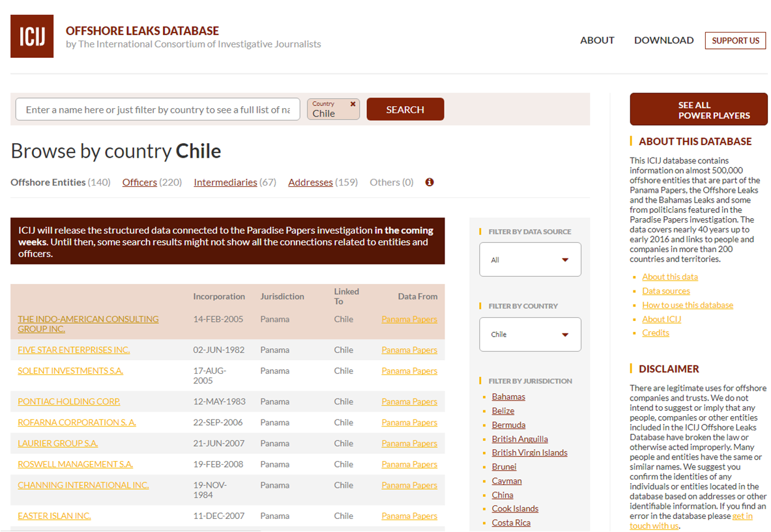Open ROSWELL MANAGEMENT S.A. entity
This screenshot has height=532, width=771.
point(75,464)
